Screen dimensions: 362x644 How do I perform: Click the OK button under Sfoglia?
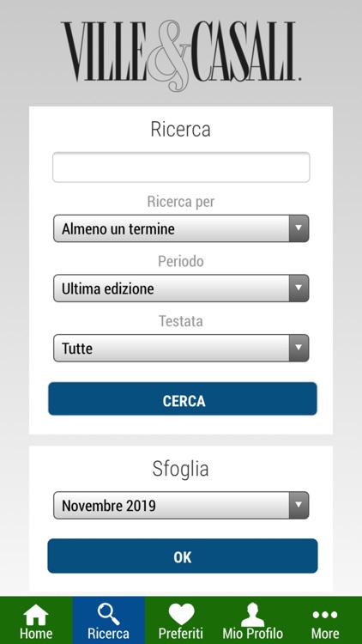pos(183,556)
